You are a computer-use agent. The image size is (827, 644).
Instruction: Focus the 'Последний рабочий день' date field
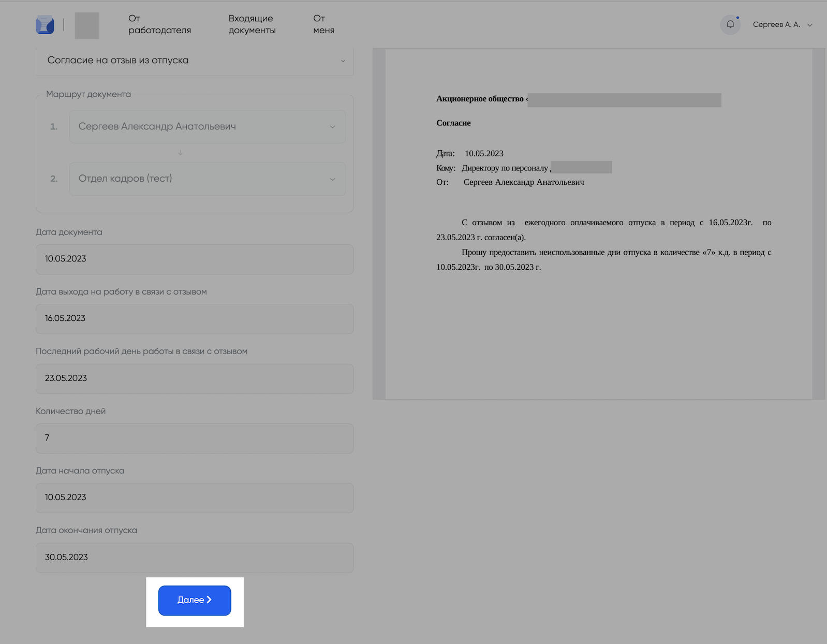194,378
